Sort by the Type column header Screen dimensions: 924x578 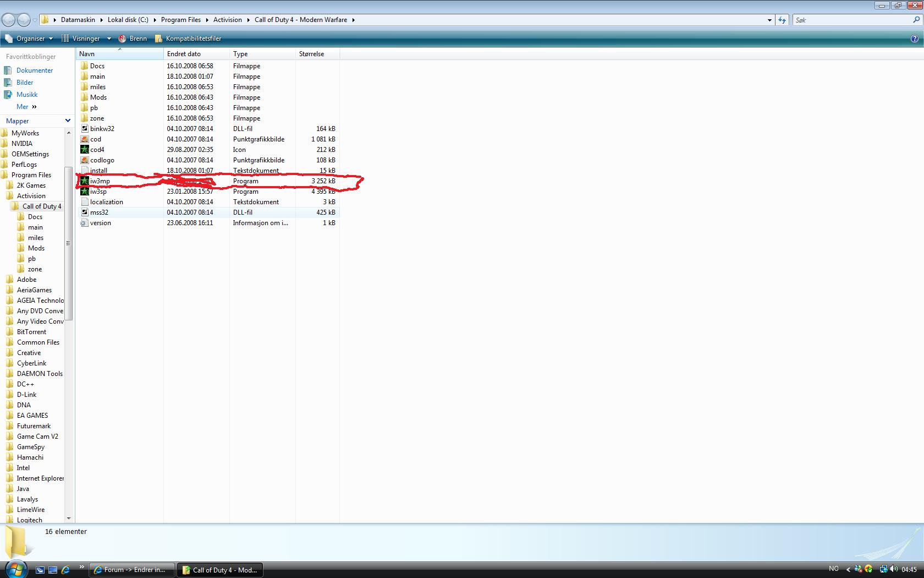pyautogui.click(x=262, y=54)
